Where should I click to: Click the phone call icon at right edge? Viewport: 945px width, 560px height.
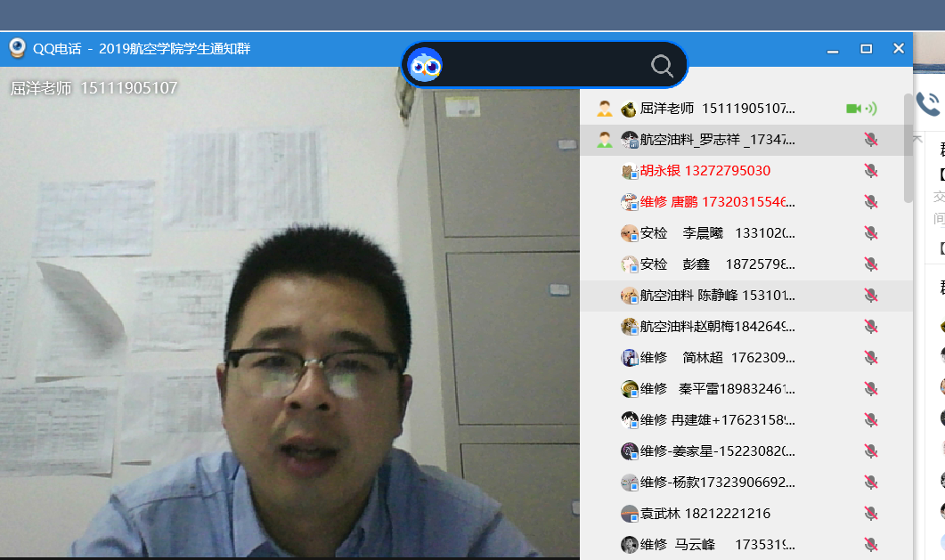pyautogui.click(x=928, y=105)
